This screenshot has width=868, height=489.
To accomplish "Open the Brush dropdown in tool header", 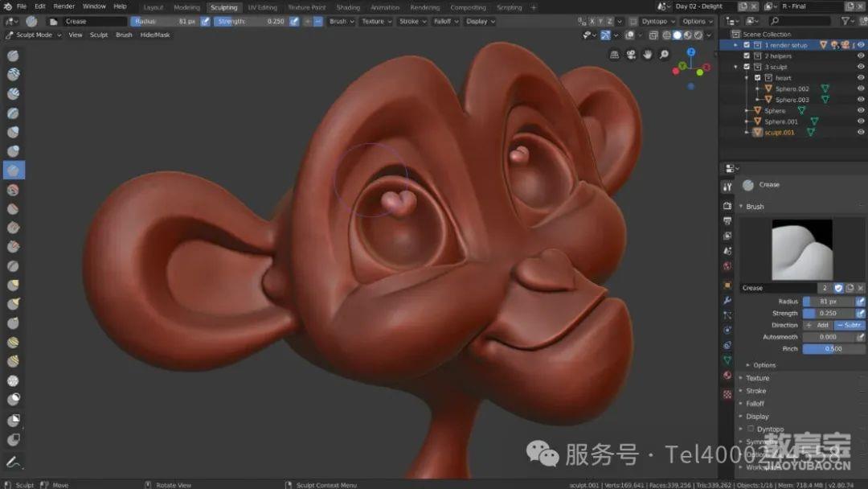I will [342, 22].
